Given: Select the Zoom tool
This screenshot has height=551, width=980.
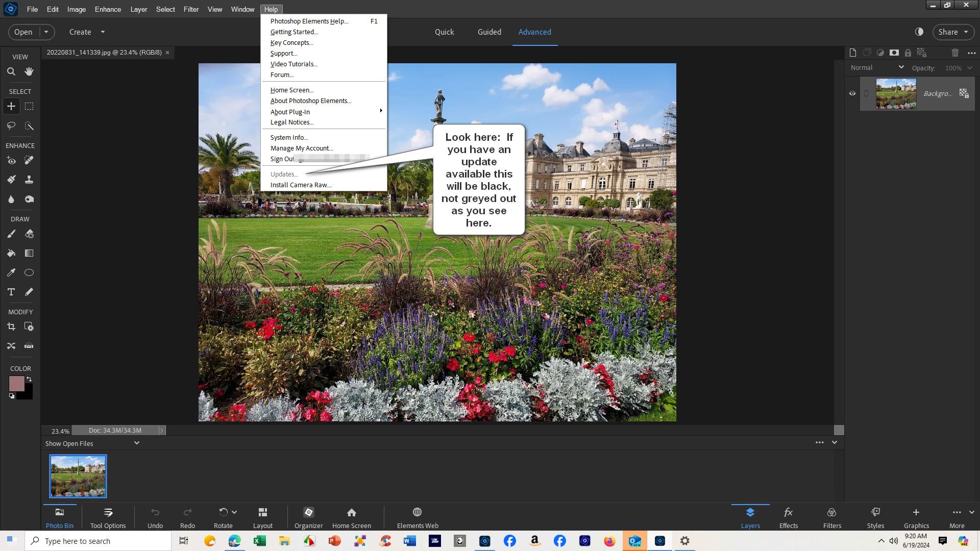Looking at the screenshot, I should click(x=11, y=71).
